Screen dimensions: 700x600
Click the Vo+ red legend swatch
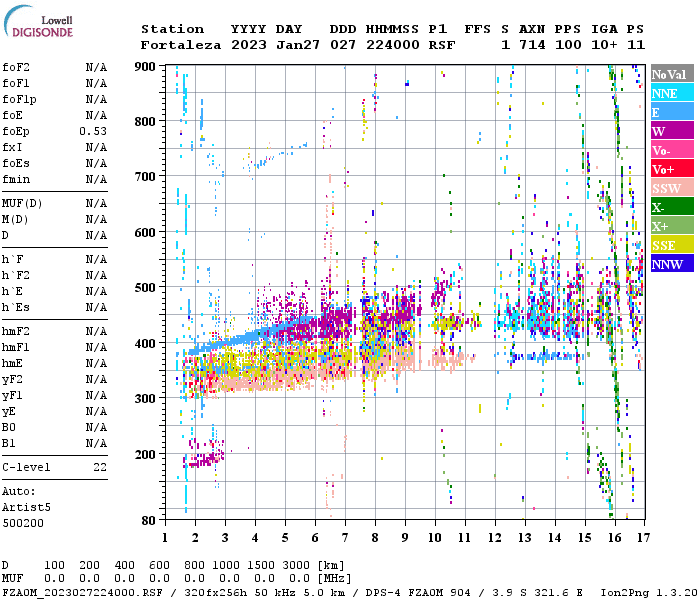pos(672,169)
